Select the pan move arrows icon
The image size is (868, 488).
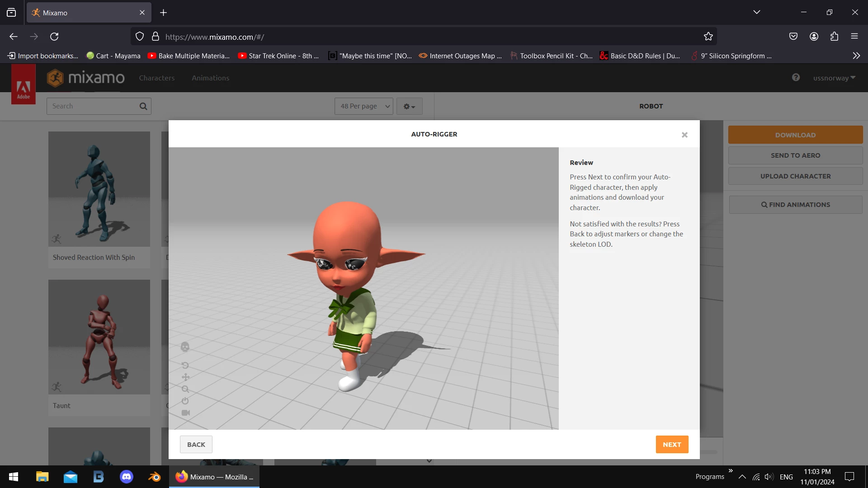(x=185, y=377)
